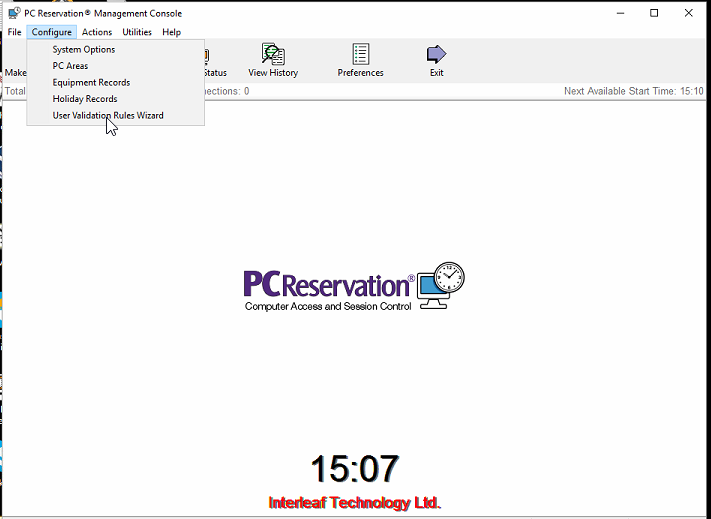
Task: Click the PC Reservation title bar icon
Action: click(15, 13)
